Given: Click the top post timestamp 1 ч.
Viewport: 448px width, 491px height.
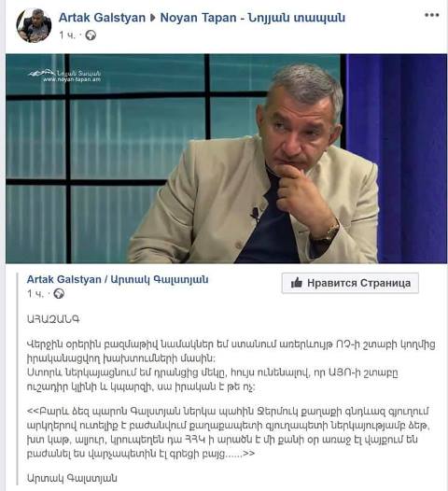Looking at the screenshot, I should tap(67, 35).
